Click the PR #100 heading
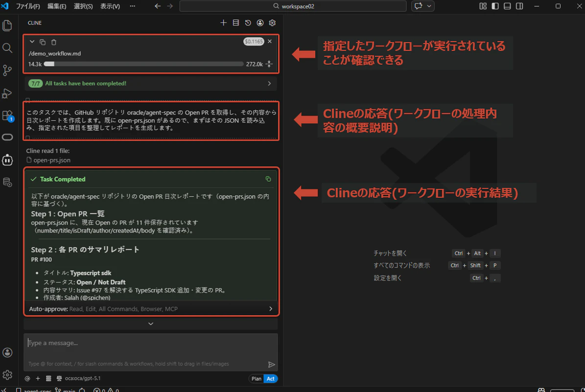The image size is (585, 392). click(x=42, y=259)
